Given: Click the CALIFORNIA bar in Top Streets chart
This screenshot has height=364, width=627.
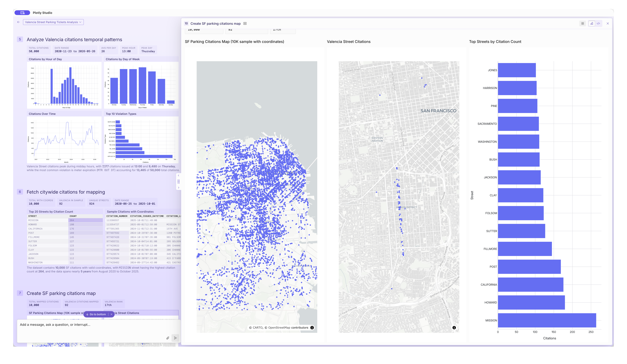Looking at the screenshot, I should (x=530, y=285).
